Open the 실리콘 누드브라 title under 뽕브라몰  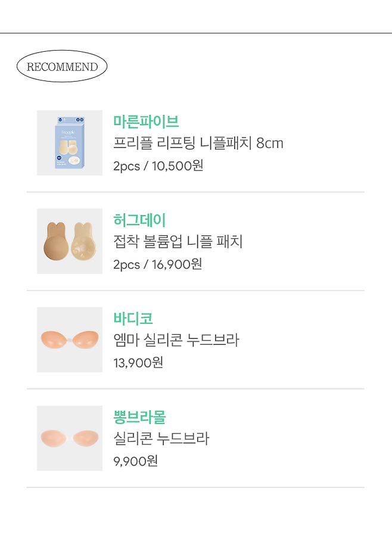pyautogui.click(x=161, y=439)
